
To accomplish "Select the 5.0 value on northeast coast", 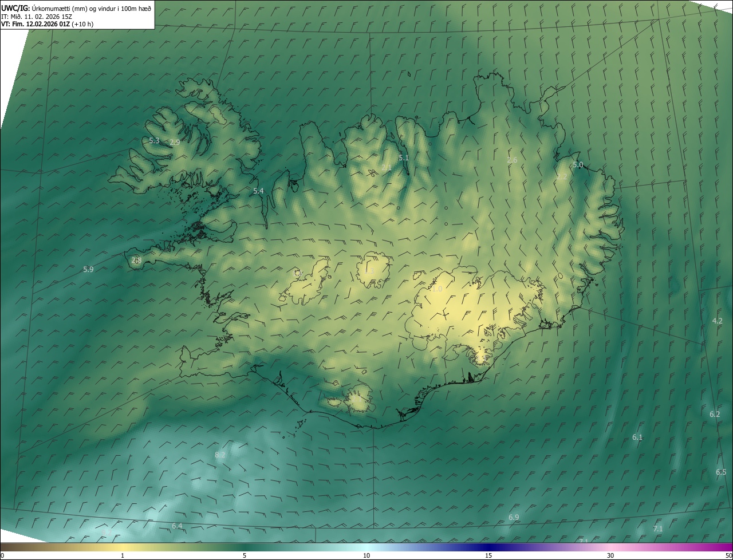I will click(578, 165).
